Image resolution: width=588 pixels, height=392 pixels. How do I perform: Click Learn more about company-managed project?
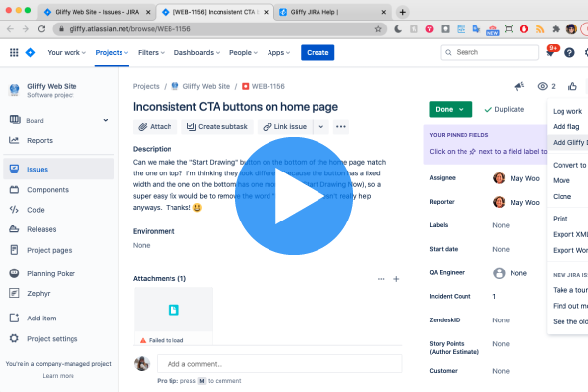coord(58,376)
